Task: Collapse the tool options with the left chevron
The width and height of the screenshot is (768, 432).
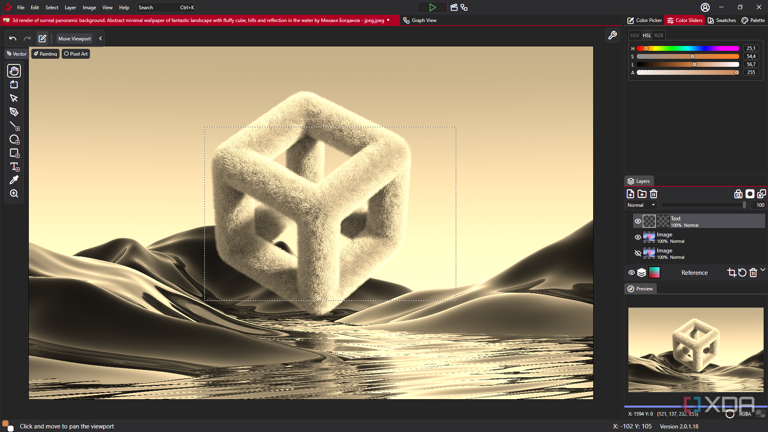Action: point(100,38)
